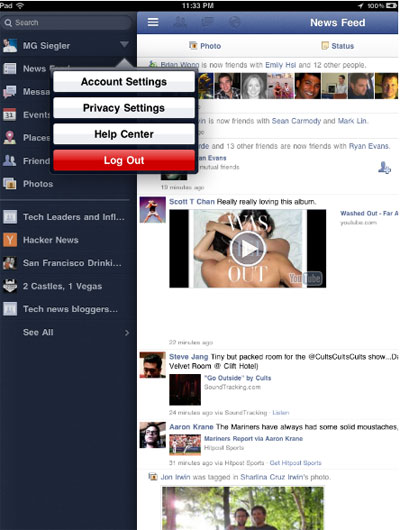Viewport: 400px width, 530px height.
Task: Click the friends icon beside Brian Wong story
Action: pyautogui.click(x=153, y=64)
